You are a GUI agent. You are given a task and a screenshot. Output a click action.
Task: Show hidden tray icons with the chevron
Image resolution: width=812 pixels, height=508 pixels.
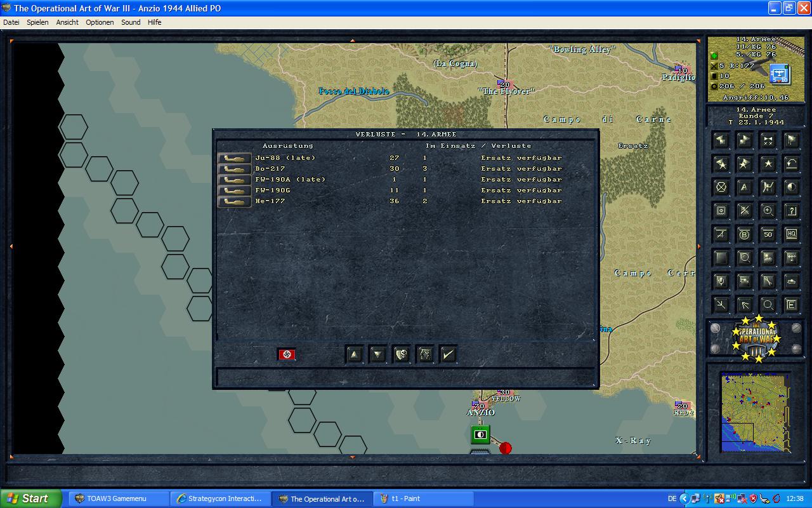pyautogui.click(x=685, y=499)
